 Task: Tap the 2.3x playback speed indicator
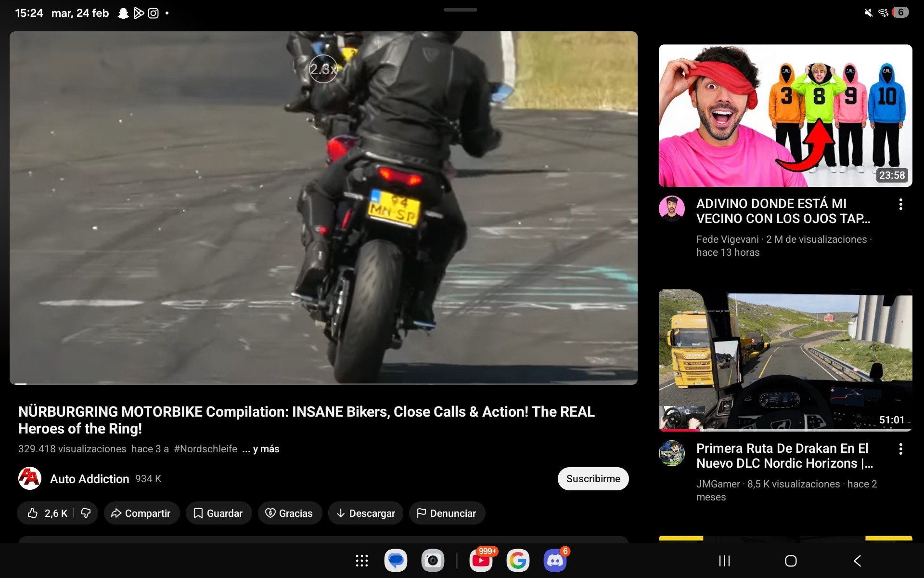(x=323, y=69)
